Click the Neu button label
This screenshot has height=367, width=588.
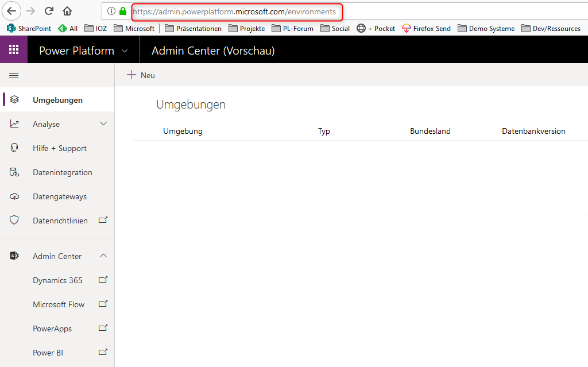pyautogui.click(x=148, y=75)
